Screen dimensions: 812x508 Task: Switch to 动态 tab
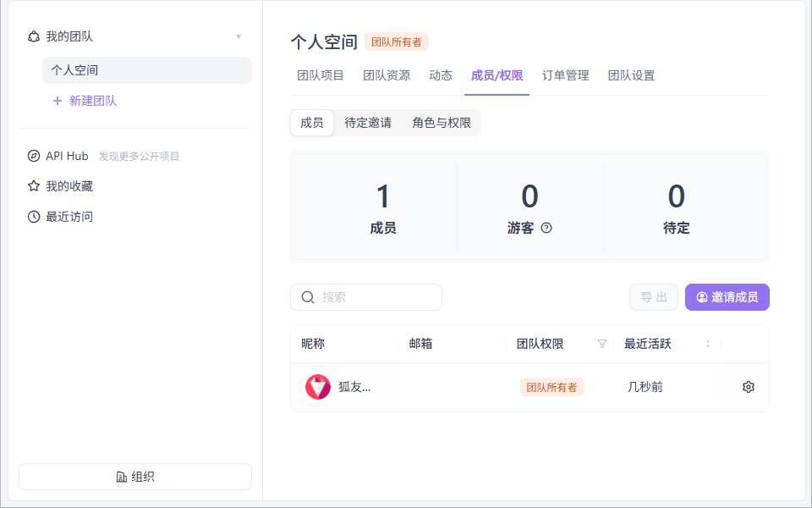441,75
